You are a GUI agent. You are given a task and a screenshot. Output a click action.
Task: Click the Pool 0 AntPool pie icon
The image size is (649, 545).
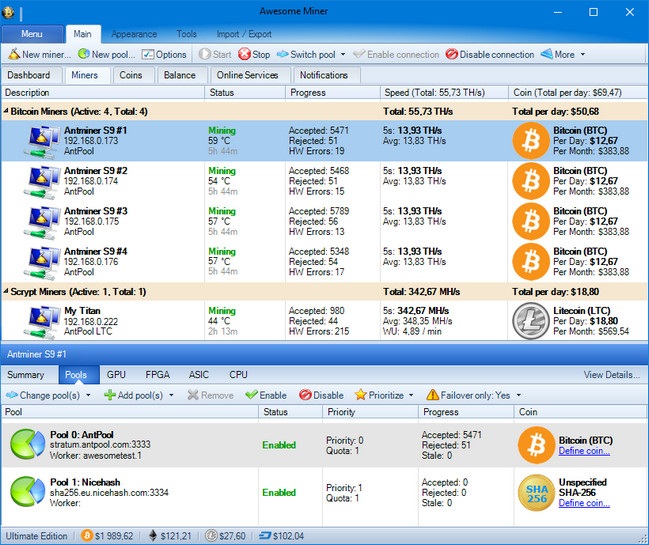click(x=27, y=444)
